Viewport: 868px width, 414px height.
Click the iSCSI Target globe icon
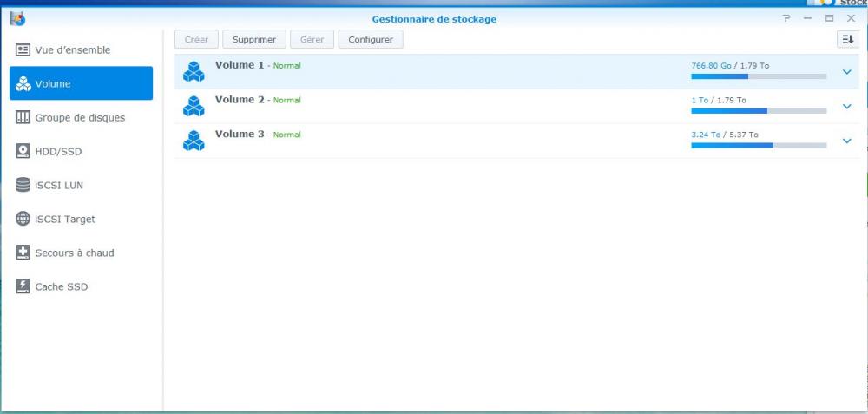pyautogui.click(x=23, y=219)
